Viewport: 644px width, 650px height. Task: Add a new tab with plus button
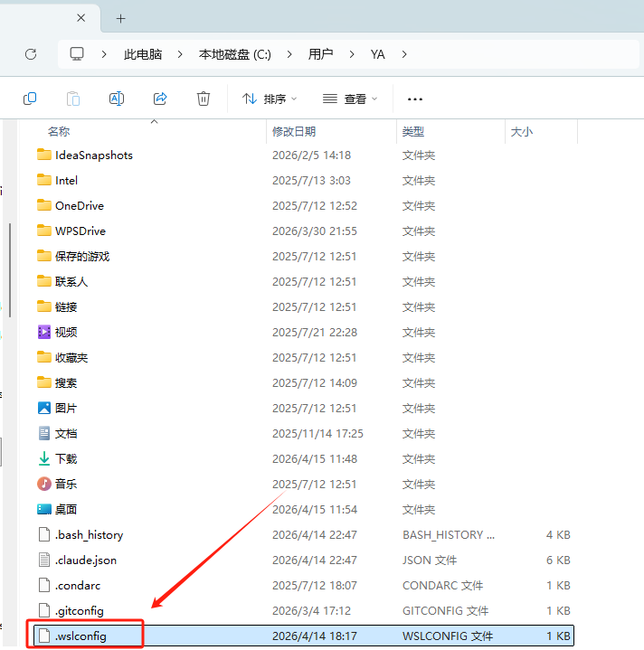click(x=120, y=19)
